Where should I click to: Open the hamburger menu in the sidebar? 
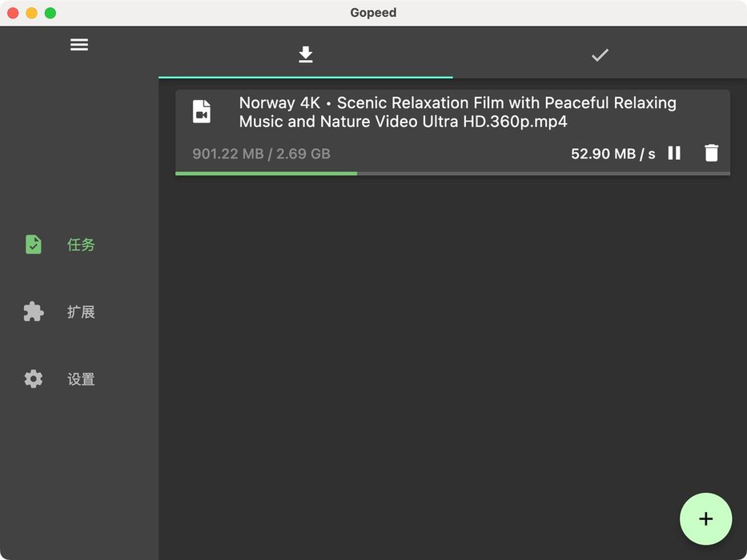pyautogui.click(x=79, y=45)
